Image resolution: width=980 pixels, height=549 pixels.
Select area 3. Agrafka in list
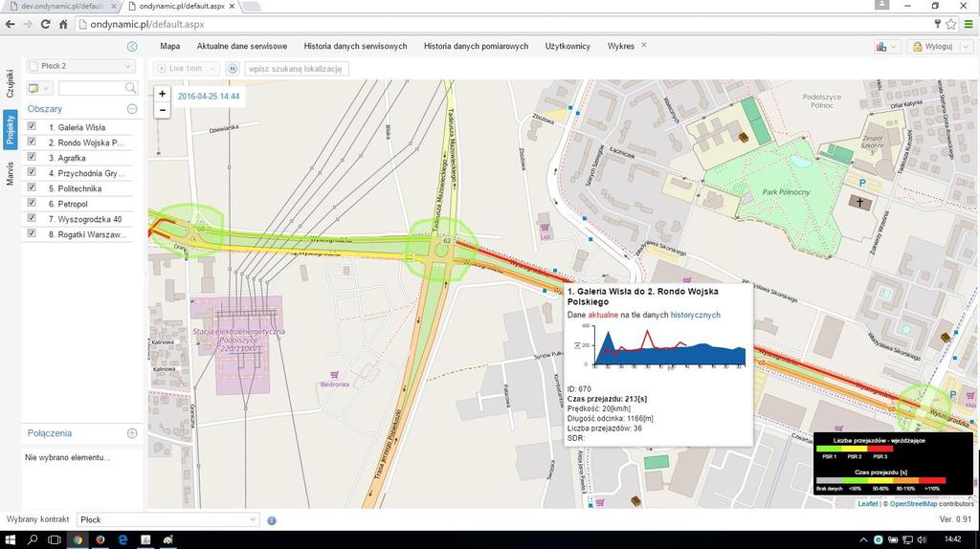tap(67, 158)
